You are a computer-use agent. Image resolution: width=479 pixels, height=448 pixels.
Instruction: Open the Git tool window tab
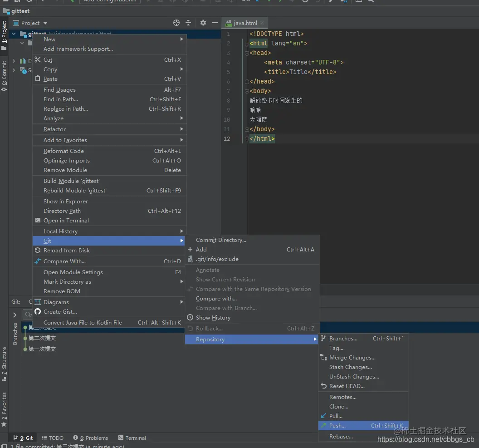tap(23, 438)
